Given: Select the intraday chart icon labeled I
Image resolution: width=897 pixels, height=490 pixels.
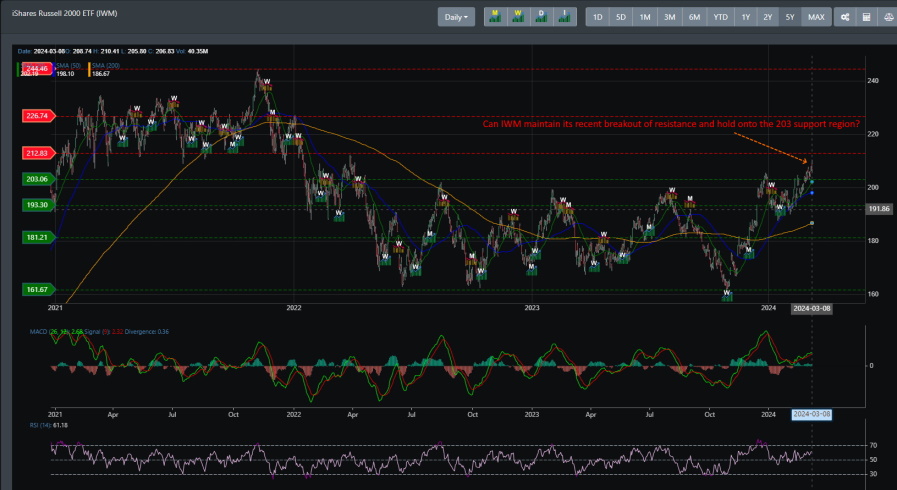Looking at the screenshot, I should coord(564,17).
